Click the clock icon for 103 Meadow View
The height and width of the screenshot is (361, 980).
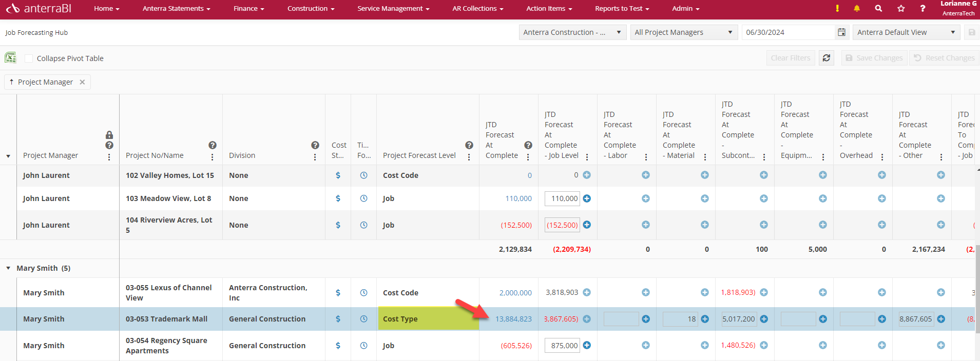(363, 198)
